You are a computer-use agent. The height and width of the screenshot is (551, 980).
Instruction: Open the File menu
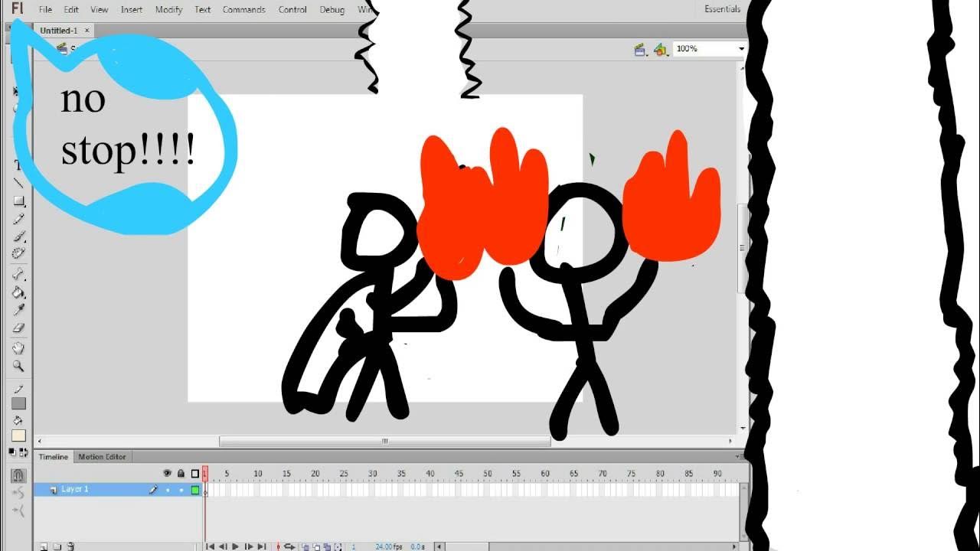pos(45,10)
